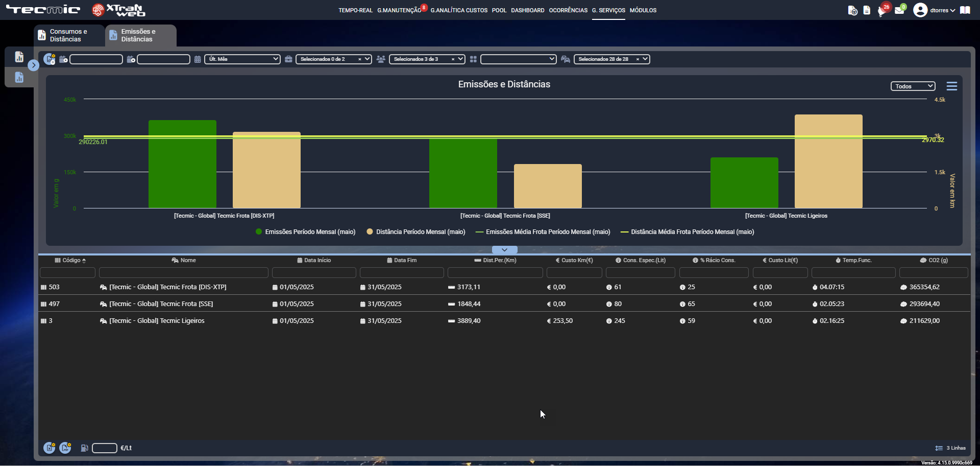The image size is (980, 466).
Task: Click the grid categories icon
Action: [x=473, y=59]
